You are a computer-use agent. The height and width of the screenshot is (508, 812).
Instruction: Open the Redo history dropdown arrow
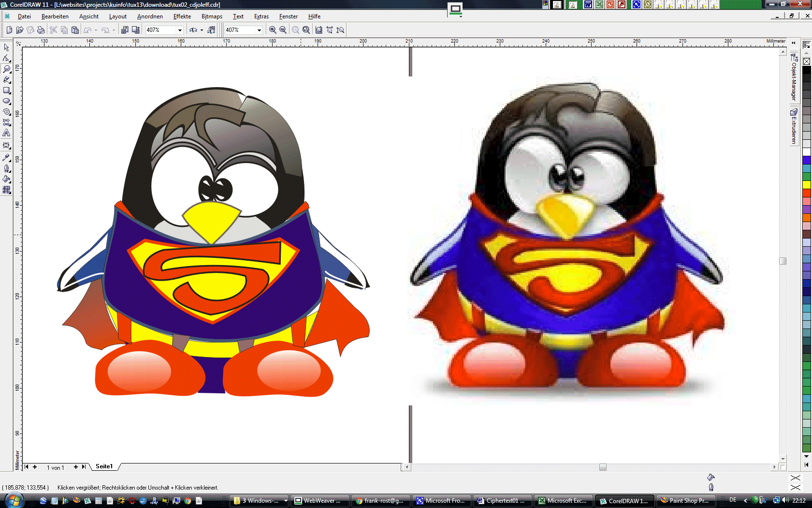coord(114,30)
